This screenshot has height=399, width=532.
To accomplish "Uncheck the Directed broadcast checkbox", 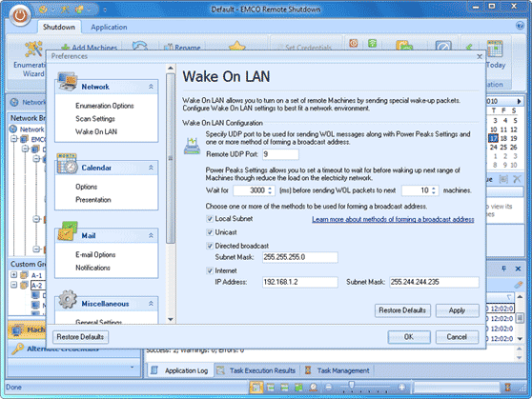I will 210,246.
